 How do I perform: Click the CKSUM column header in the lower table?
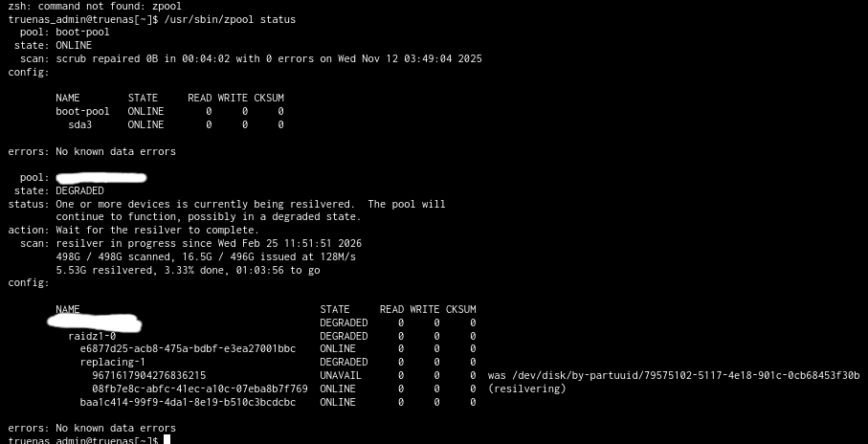(460, 309)
